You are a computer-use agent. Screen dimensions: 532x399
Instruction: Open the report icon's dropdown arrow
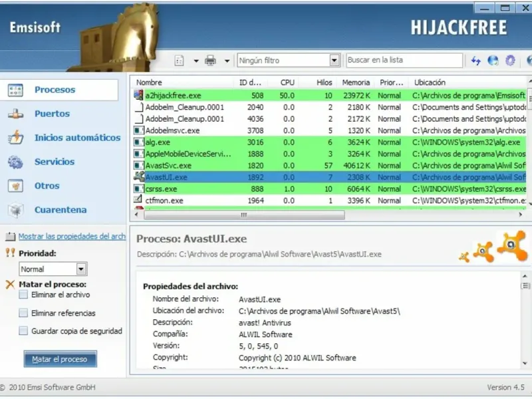tap(196, 61)
